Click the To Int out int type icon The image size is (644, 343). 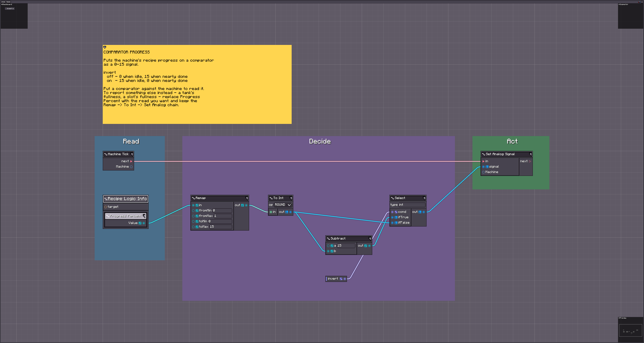pyautogui.click(x=287, y=212)
